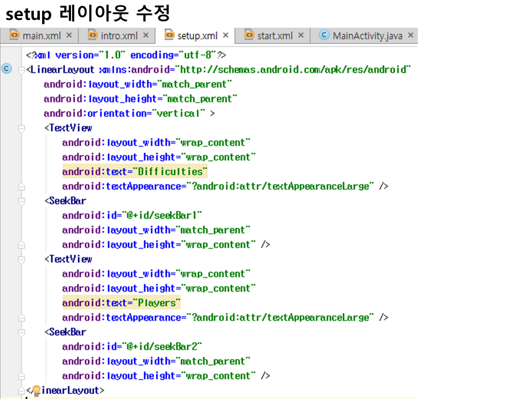The image size is (532, 399).
Task: Switch to the main.xml tab
Action: click(42, 35)
